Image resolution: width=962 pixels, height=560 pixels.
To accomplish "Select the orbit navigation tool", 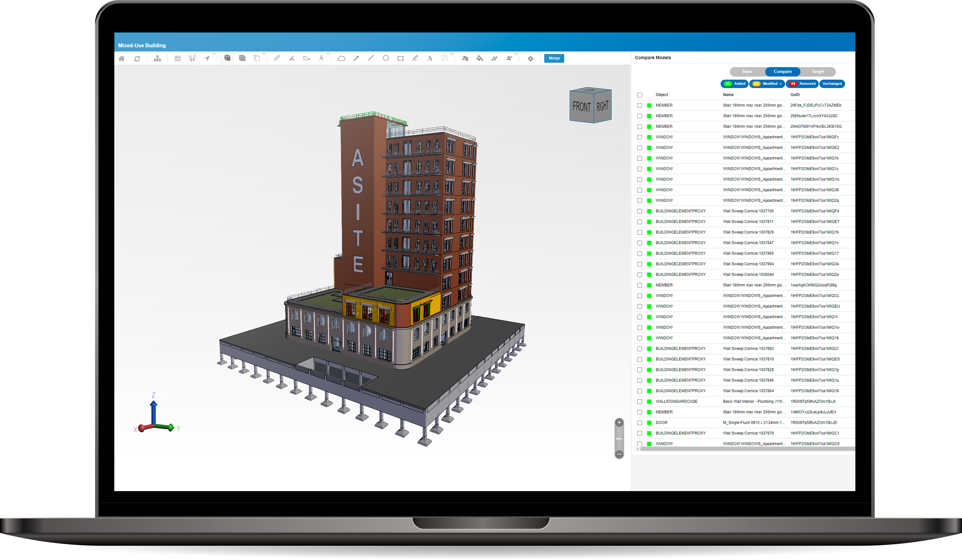I will click(177, 58).
